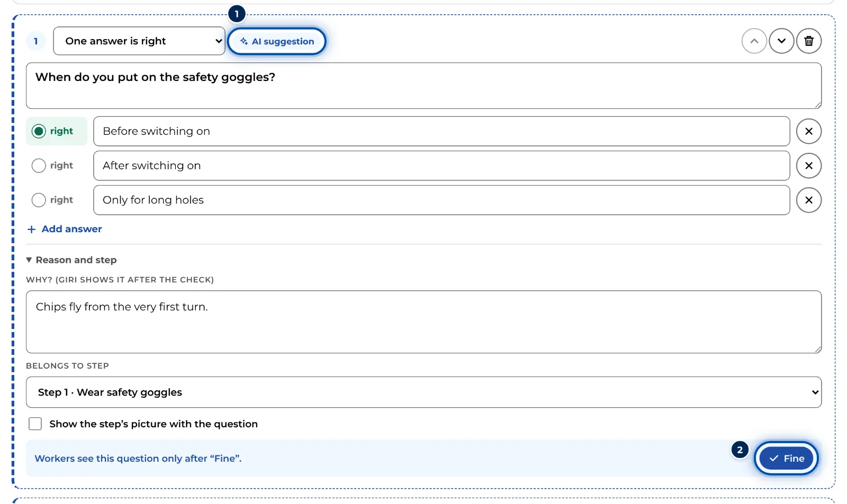The image size is (847, 504).
Task: Click the "WHY? (GIRI SHOWS IT AFTER THE CHECK)" label
Action: click(x=120, y=280)
